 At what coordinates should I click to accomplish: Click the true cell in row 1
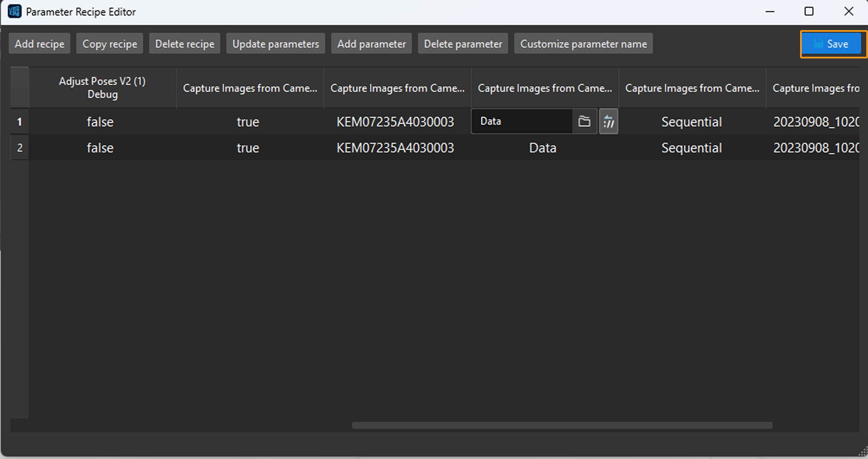click(x=248, y=122)
